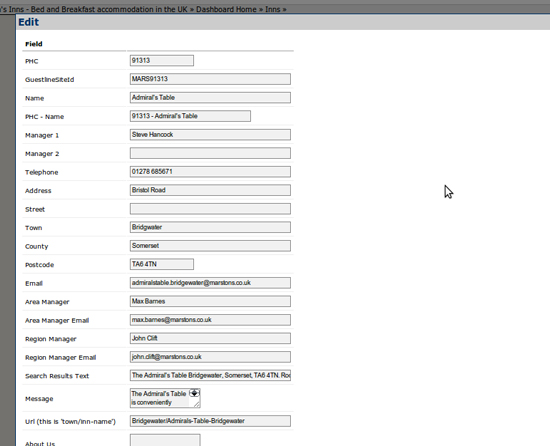Click the Area Manager Email input field
The width and height of the screenshot is (550, 446).
(x=210, y=320)
